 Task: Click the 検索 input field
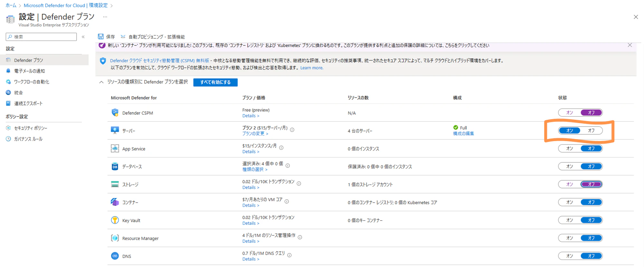click(x=41, y=37)
